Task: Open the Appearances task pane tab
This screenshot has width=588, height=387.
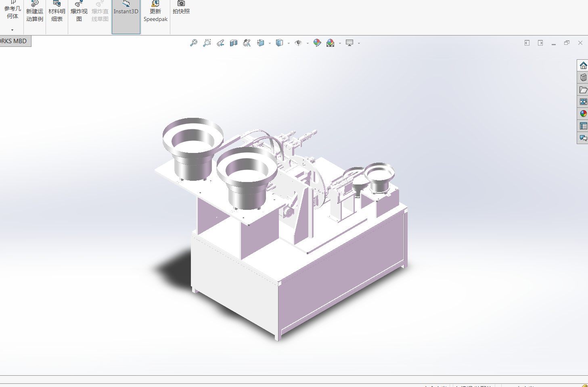Action: 583,114
